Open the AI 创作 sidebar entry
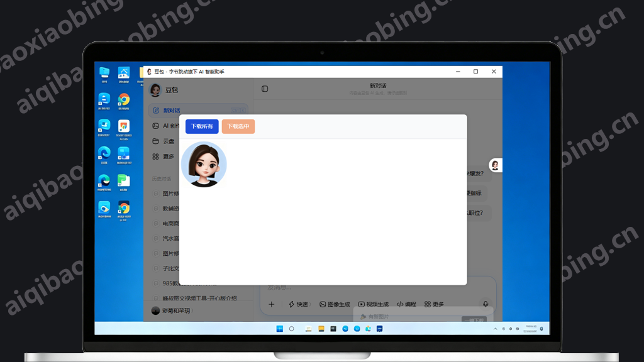The image size is (644, 362). (166, 126)
